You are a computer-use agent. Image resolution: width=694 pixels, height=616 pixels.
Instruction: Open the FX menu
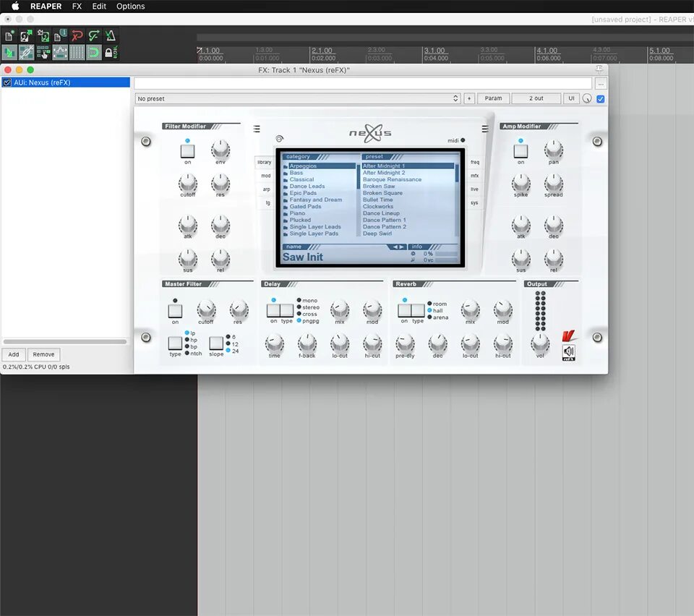(x=77, y=7)
